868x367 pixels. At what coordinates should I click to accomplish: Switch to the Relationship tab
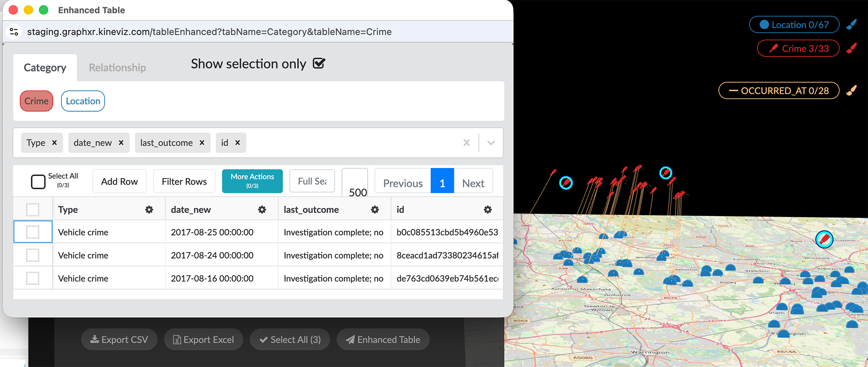pyautogui.click(x=117, y=68)
